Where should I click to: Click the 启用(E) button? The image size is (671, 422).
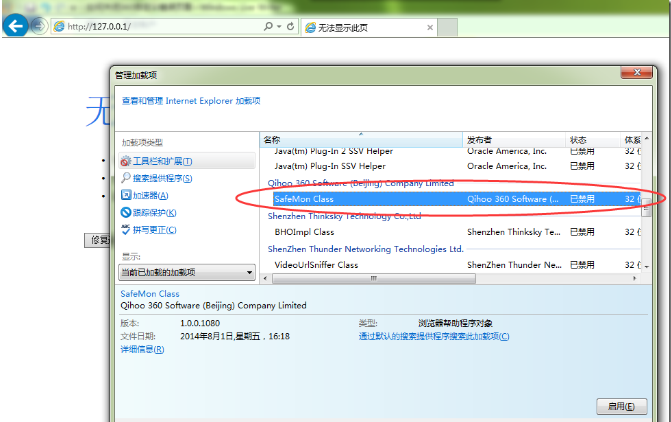click(621, 407)
